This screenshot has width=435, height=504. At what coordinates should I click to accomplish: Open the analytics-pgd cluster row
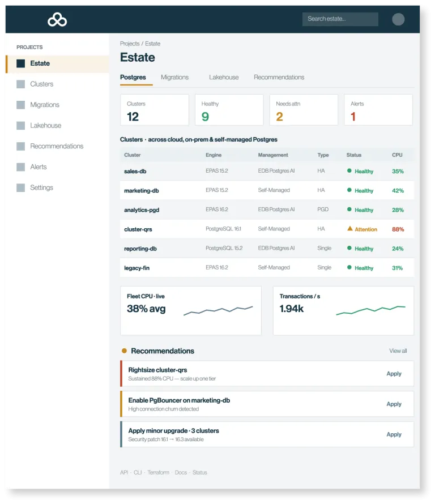pyautogui.click(x=267, y=210)
